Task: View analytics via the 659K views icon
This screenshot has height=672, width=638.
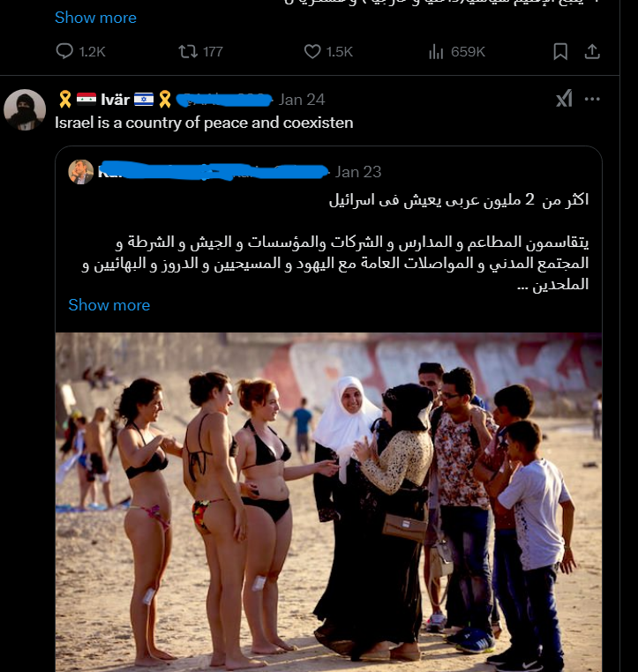Action: [436, 52]
